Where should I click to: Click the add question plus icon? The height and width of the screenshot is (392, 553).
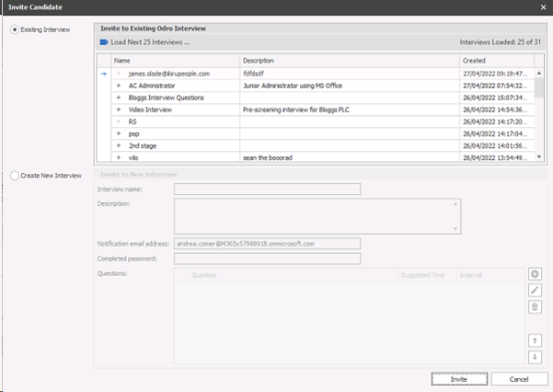[536, 274]
